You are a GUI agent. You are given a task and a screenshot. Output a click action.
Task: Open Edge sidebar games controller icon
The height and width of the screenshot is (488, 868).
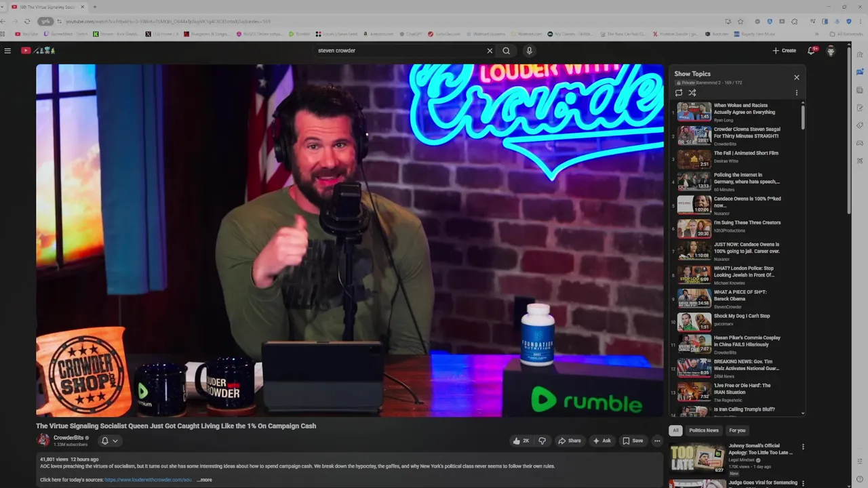(860, 143)
